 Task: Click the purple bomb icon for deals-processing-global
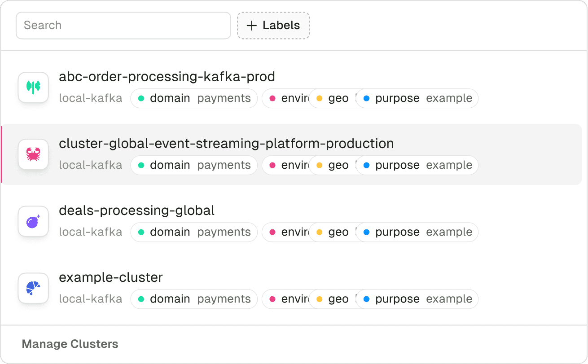33,221
